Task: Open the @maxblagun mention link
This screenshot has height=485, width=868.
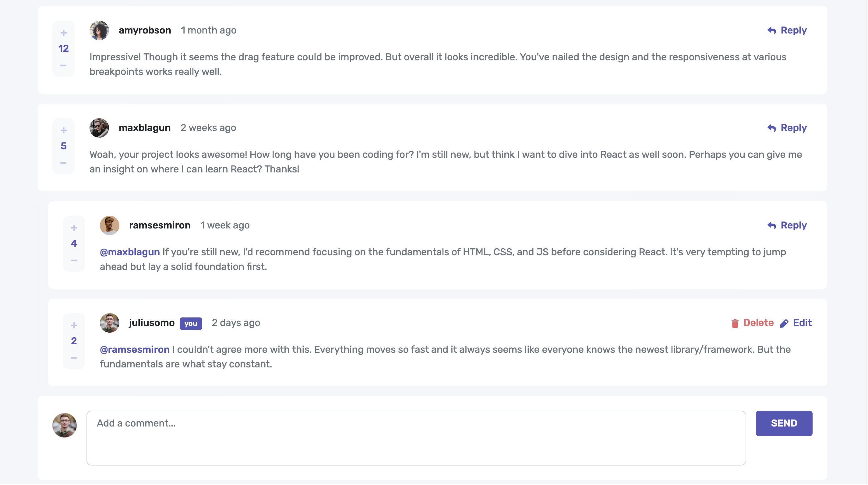Action: [130, 252]
